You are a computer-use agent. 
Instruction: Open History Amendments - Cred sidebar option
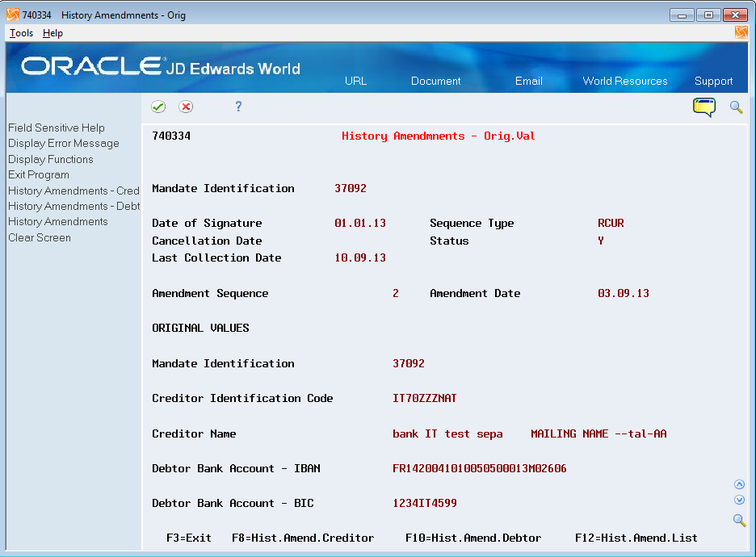[73, 191]
